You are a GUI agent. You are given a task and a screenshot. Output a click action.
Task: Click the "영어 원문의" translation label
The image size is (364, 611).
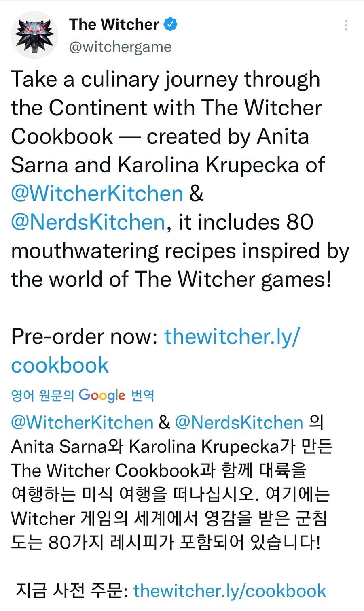(x=42, y=395)
